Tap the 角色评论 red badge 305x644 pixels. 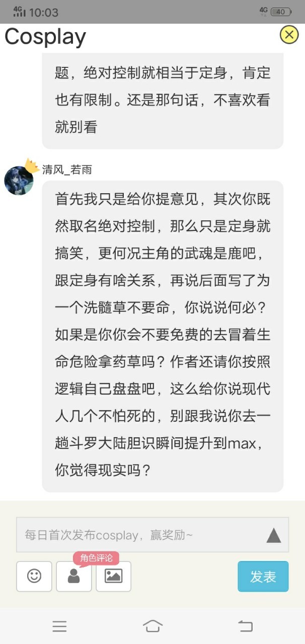pos(96,558)
